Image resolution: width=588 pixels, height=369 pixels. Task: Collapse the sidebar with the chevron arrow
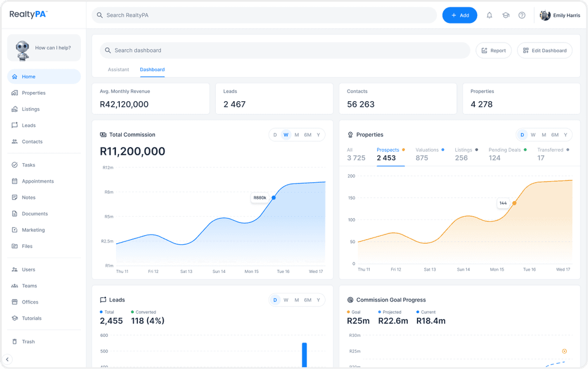click(7, 359)
